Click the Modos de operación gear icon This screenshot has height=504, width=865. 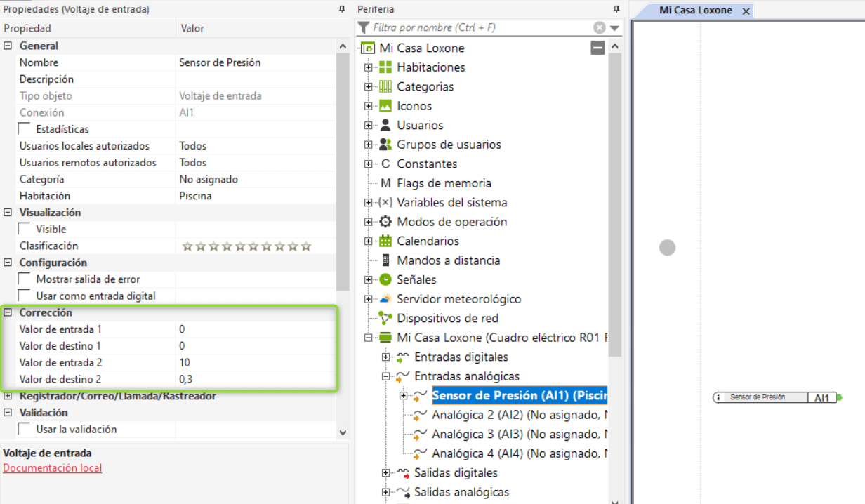tap(385, 222)
